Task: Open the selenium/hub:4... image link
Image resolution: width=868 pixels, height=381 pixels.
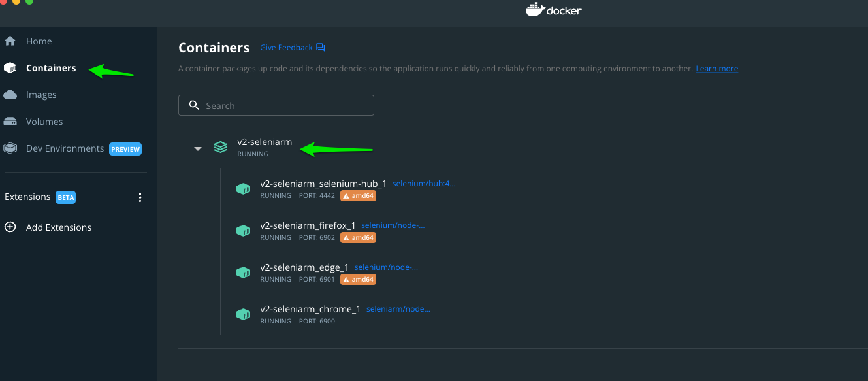Action: coord(424,184)
